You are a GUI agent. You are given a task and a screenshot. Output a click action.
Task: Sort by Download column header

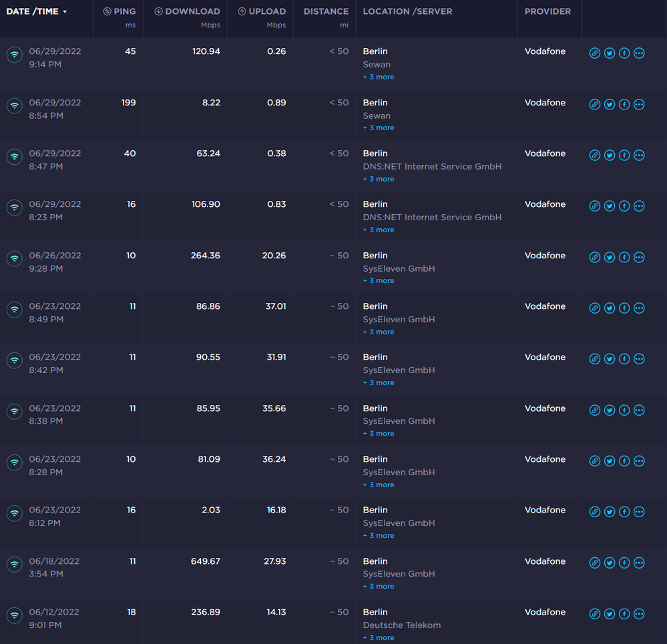187,11
